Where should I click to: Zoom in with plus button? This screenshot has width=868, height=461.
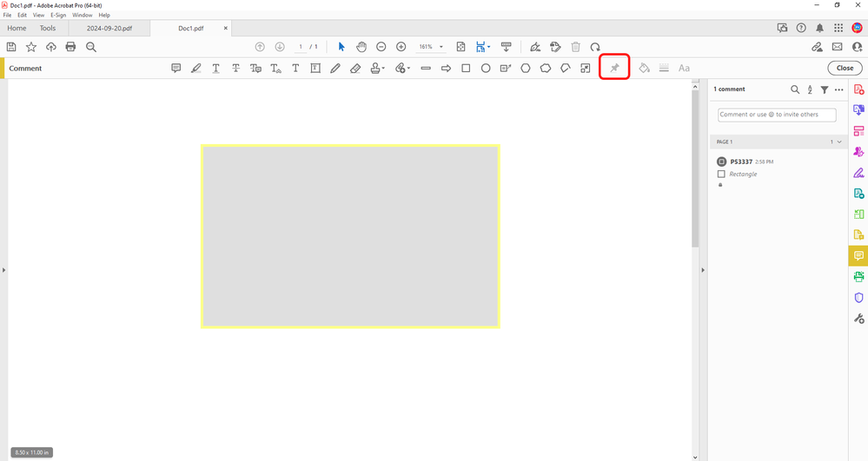tap(401, 47)
